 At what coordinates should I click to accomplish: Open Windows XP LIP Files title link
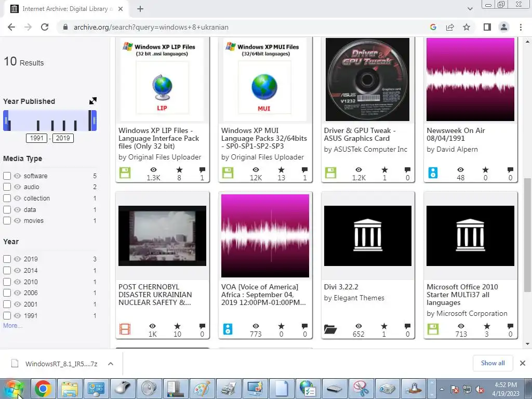(x=159, y=138)
